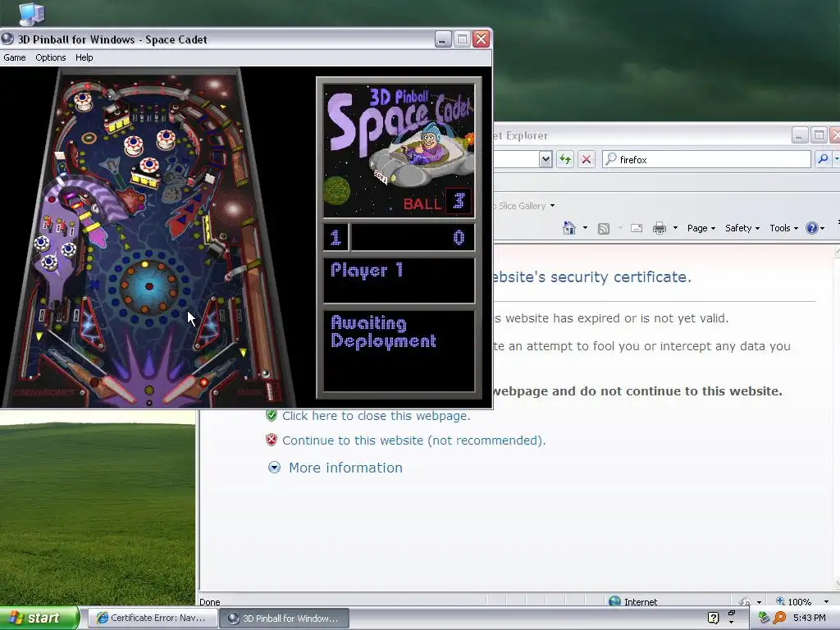Click the More information text link

tap(345, 468)
